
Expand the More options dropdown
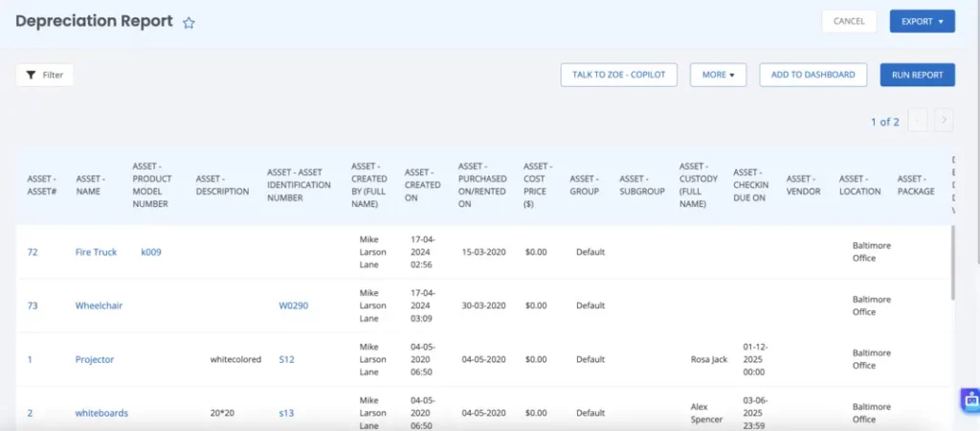click(718, 75)
